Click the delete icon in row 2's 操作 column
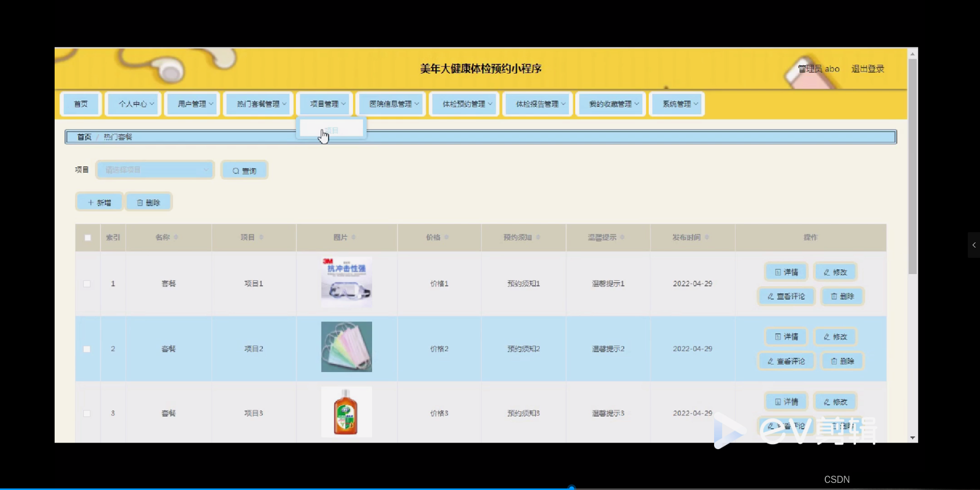This screenshot has width=980, height=490. [x=833, y=361]
